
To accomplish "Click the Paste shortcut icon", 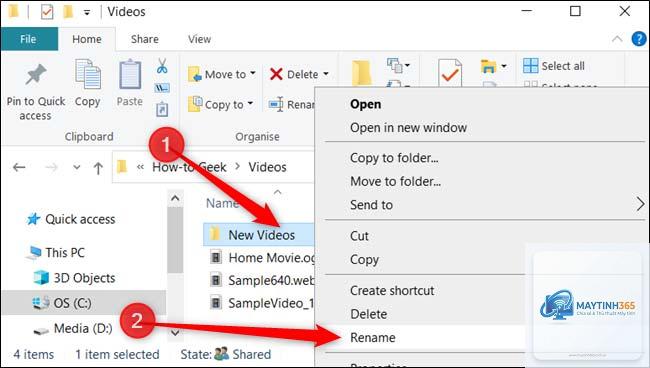I will click(x=162, y=109).
